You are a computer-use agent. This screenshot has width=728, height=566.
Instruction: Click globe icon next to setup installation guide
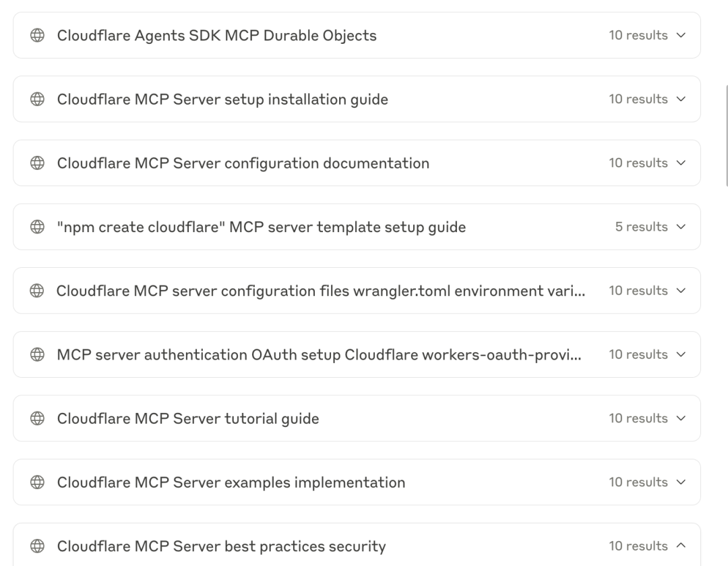pyautogui.click(x=38, y=99)
